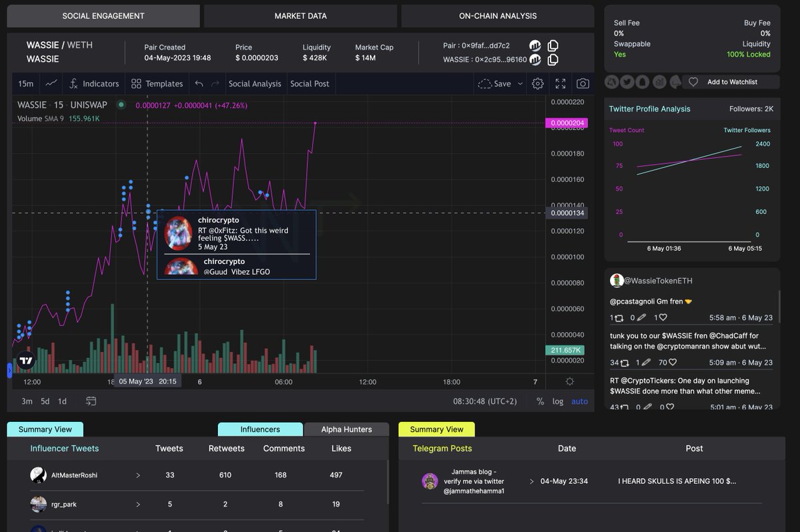
Task: Select the 1d time range
Action: click(x=62, y=401)
